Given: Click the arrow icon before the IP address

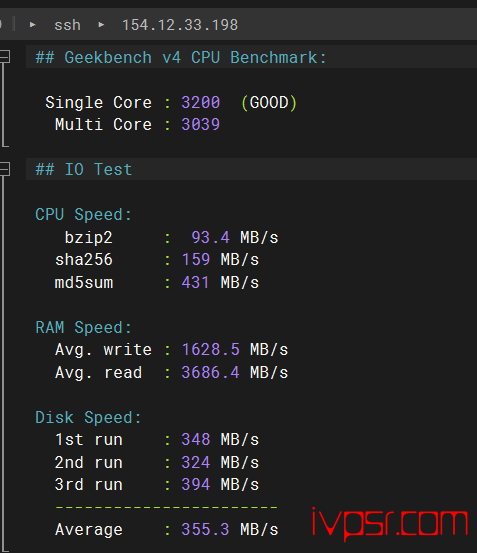Looking at the screenshot, I should point(101,25).
